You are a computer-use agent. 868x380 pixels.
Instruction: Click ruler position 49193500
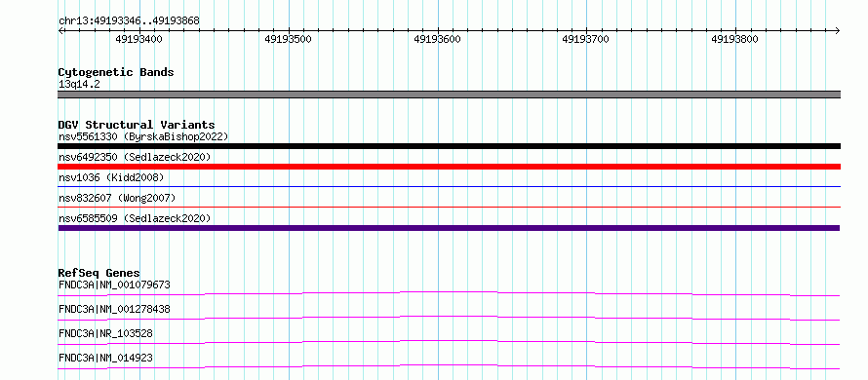pyautogui.click(x=288, y=39)
